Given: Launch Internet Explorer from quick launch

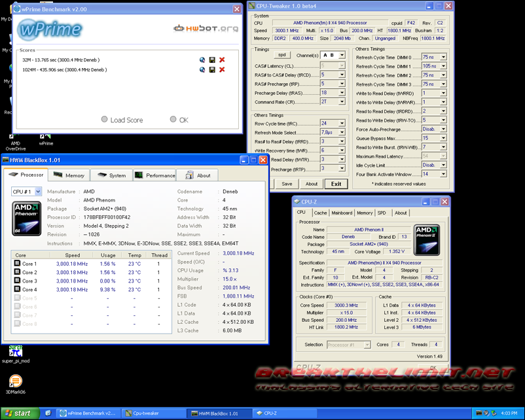Looking at the screenshot, I should (48, 413).
